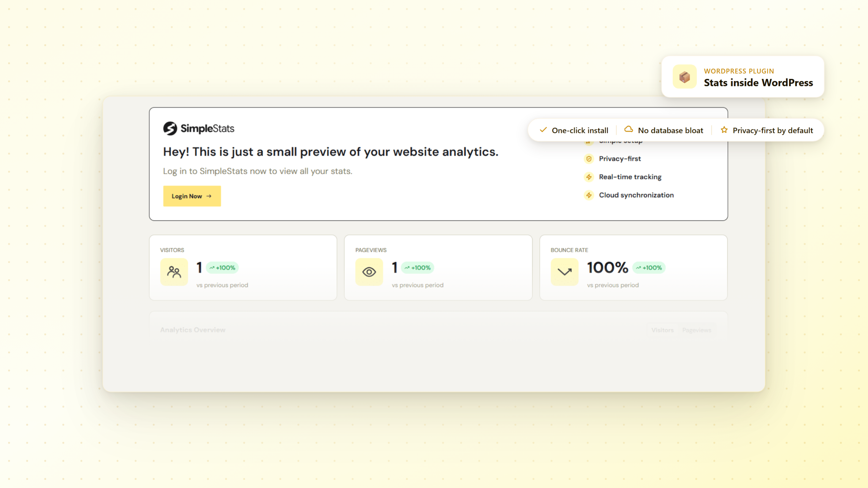Click the shield icon next to Privacy-first
The height and width of the screenshot is (488, 868).
coord(589,159)
